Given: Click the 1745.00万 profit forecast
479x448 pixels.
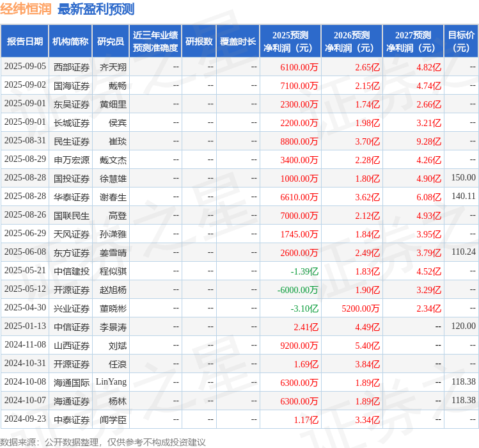Looking at the screenshot, I should (299, 234).
